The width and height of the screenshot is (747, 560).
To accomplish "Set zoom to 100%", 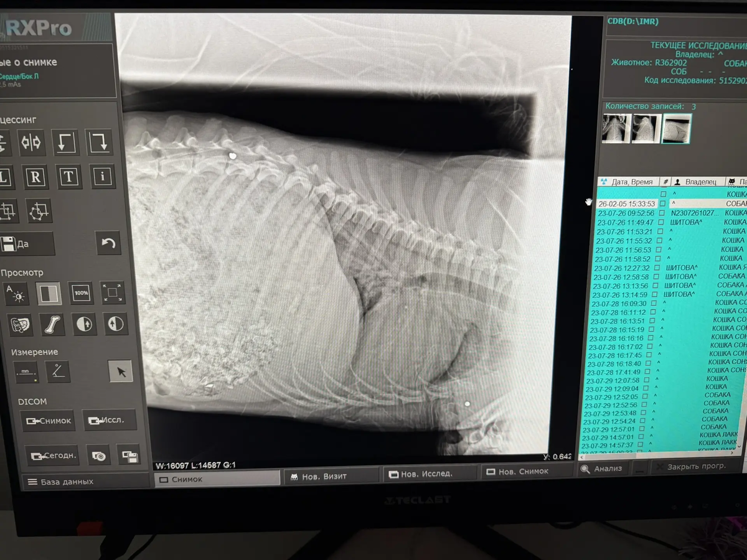I will tap(81, 292).
